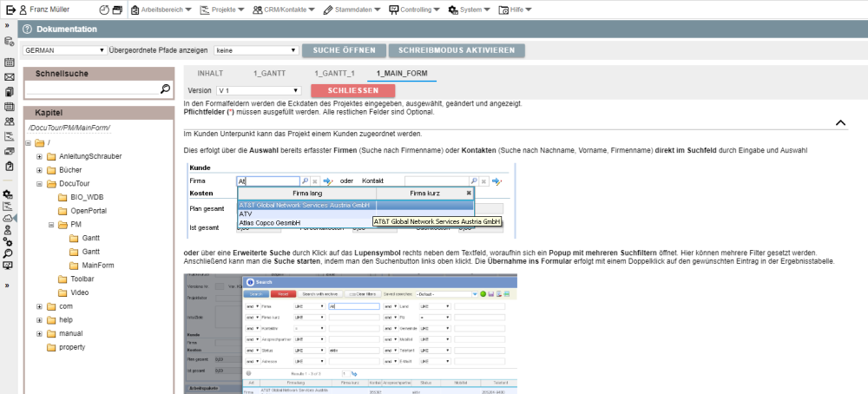Click the quick search magnifier icon
The width and height of the screenshot is (868, 394).
166,89
